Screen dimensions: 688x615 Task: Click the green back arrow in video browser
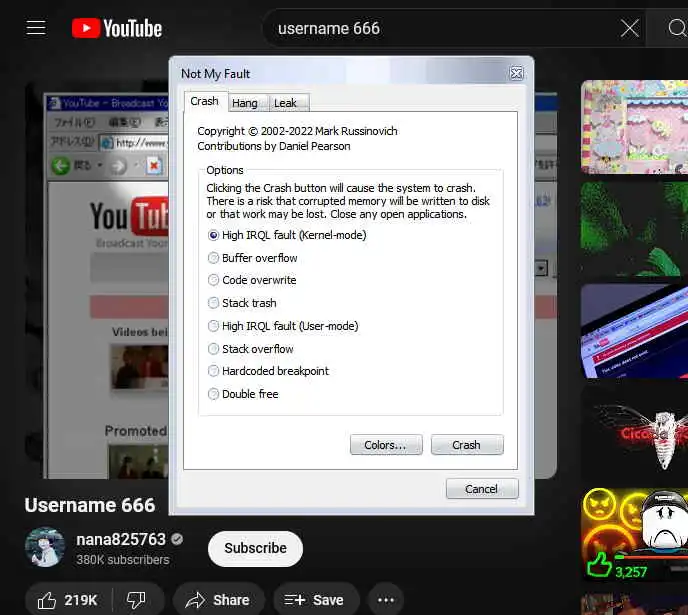coord(61,166)
